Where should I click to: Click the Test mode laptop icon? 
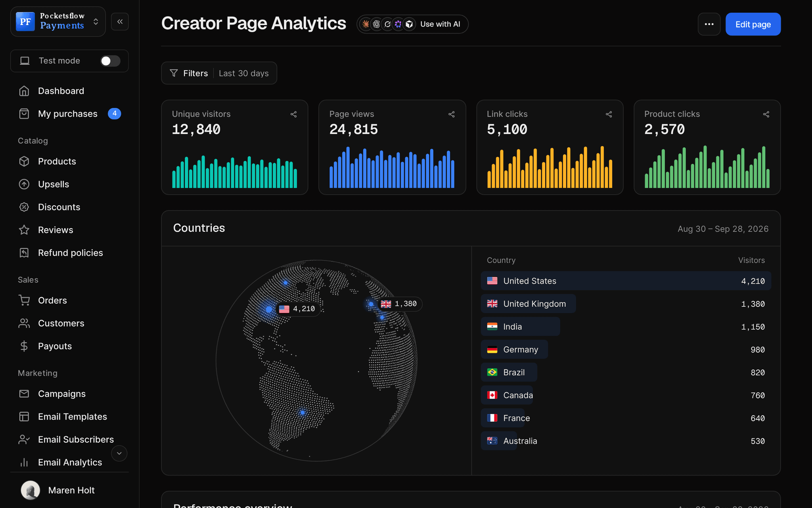pos(25,61)
